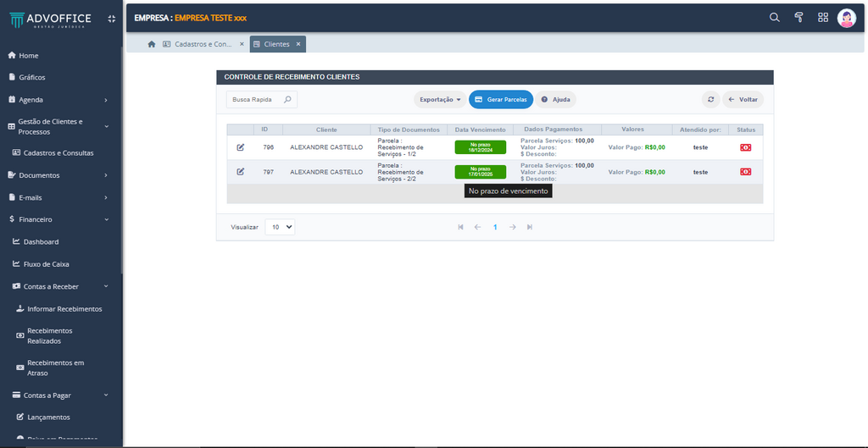The width and height of the screenshot is (868, 448).
Task: Click the refresh icon beside Voltar
Action: [x=710, y=99]
